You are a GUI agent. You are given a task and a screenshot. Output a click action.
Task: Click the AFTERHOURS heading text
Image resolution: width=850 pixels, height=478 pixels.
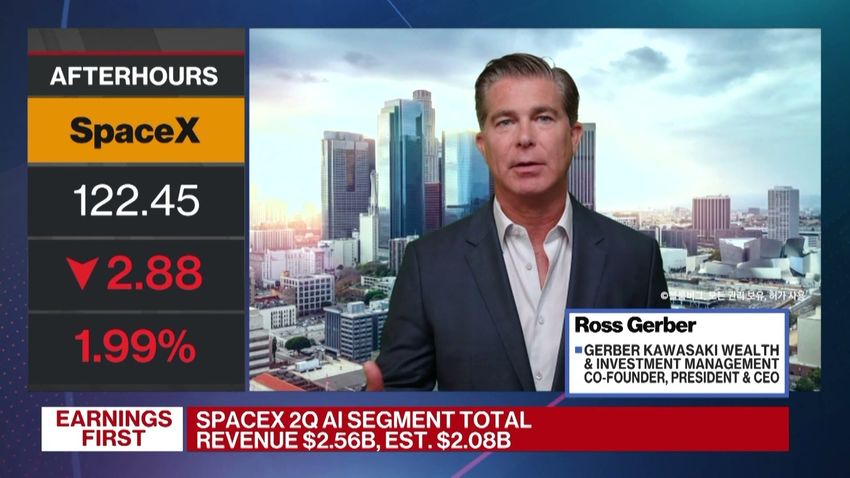tap(134, 76)
